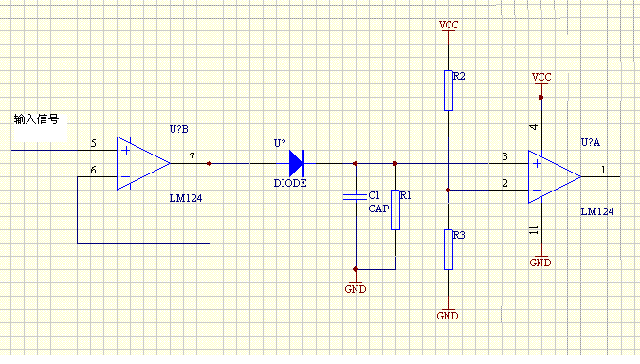Click the VCC port above U?A pin 4
Viewport: 640px width, 364px height.
pos(541,79)
